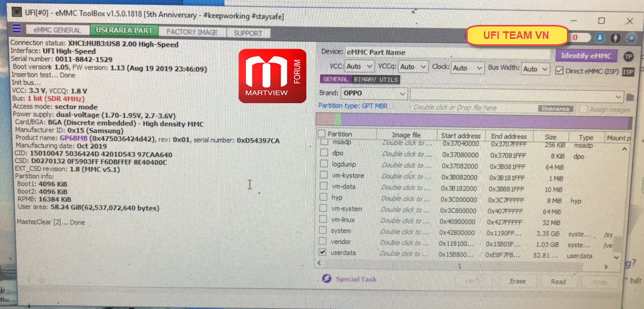Open the Clock dropdown
The width and height of the screenshot is (644, 309).
point(468,68)
